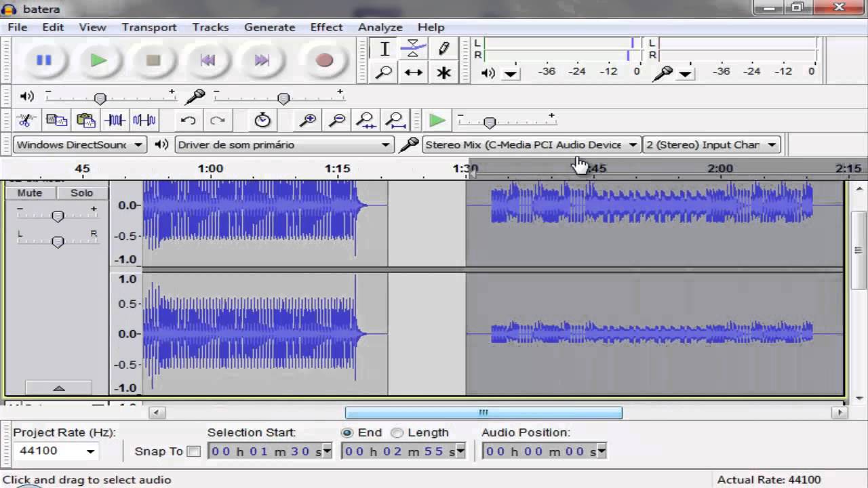Screen dimensions: 868x488
Task: Open the Selection Start time format dropdown
Action: pos(327,451)
